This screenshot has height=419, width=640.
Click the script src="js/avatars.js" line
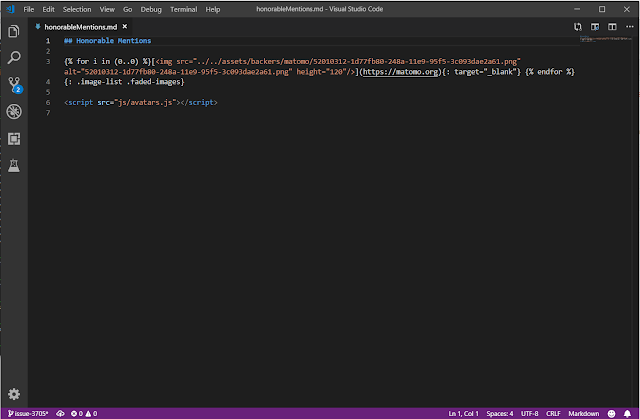pos(141,102)
